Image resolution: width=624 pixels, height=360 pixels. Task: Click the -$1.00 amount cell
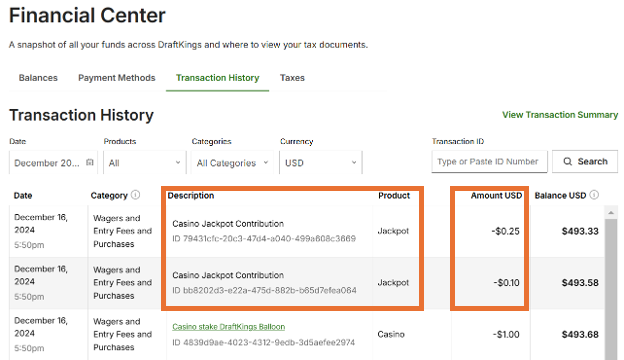tap(505, 335)
